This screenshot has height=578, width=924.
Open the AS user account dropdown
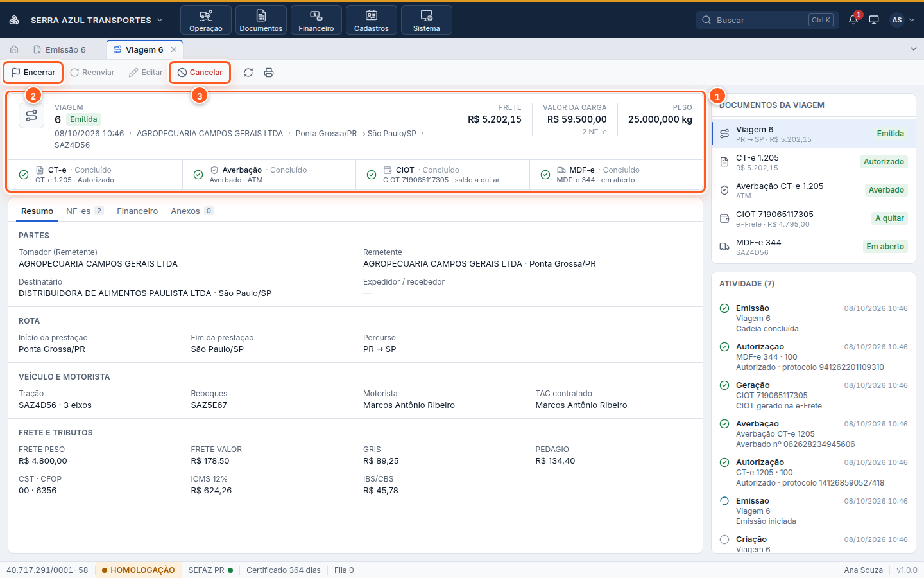coord(903,20)
